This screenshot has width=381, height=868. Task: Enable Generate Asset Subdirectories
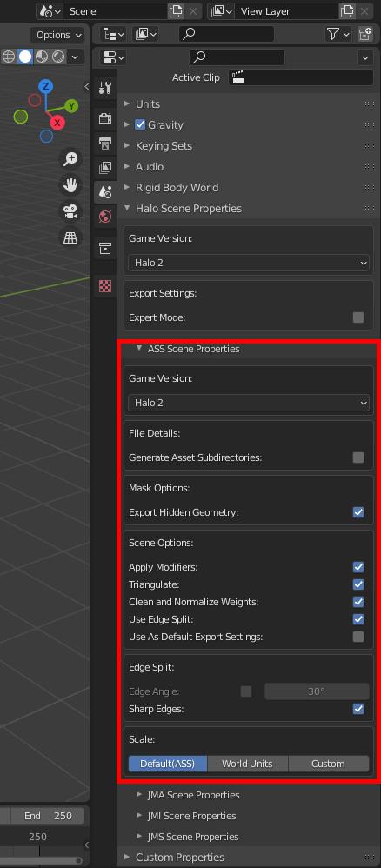point(358,457)
